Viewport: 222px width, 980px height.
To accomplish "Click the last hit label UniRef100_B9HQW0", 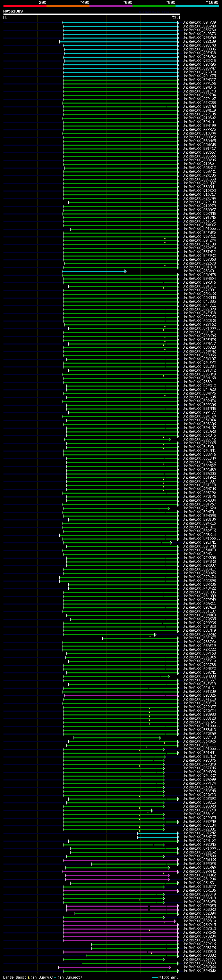I will [x=199, y=971].
